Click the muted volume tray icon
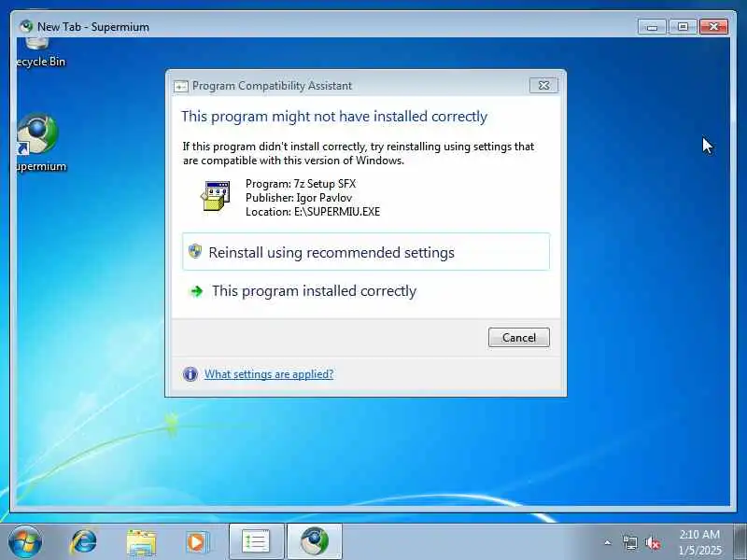Image resolution: width=747 pixels, height=560 pixels. (x=652, y=542)
